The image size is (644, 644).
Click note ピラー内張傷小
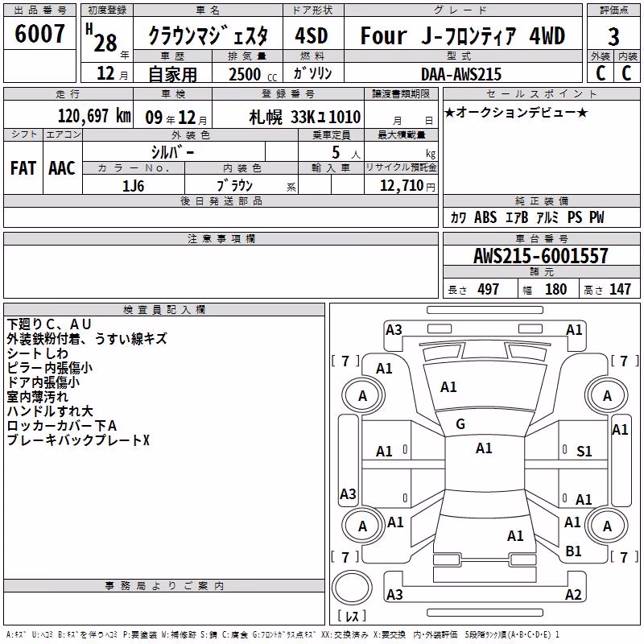49,368
